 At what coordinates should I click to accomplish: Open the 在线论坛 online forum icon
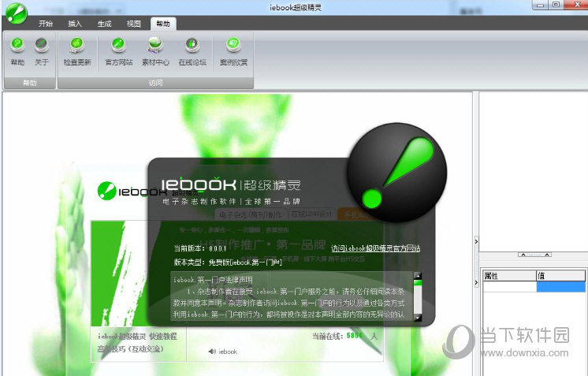click(192, 51)
